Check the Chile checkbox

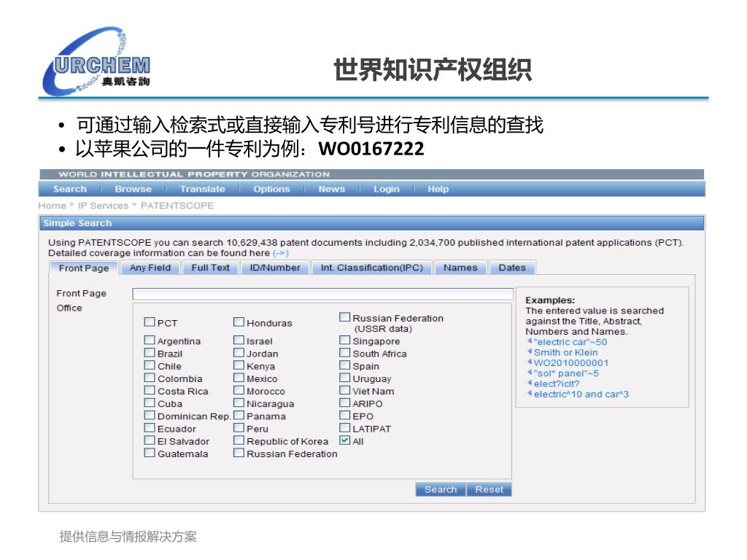(x=150, y=365)
